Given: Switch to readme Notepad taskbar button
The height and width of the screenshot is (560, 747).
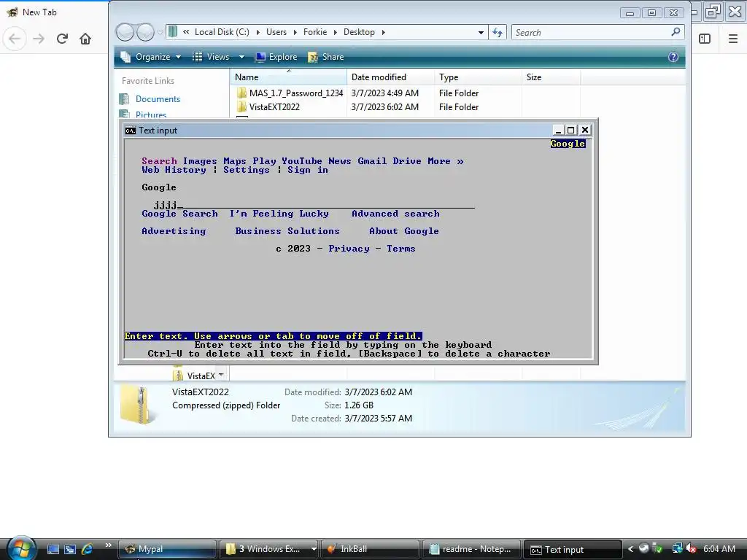Looking at the screenshot, I should [471, 549].
